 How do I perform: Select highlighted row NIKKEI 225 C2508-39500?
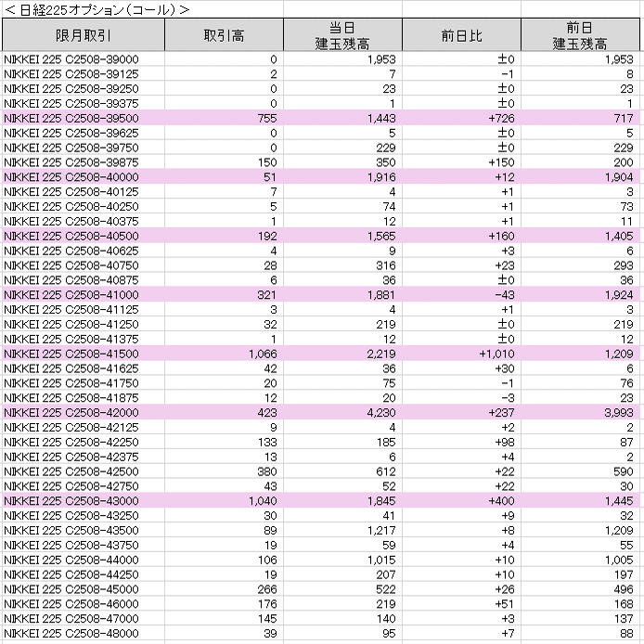tap(321, 118)
